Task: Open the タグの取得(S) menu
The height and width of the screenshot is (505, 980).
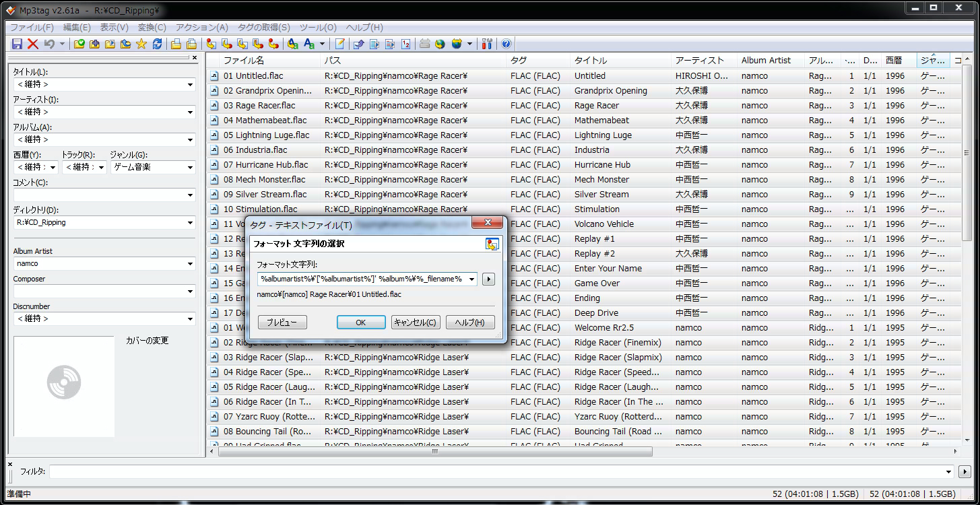Action: coord(264,28)
